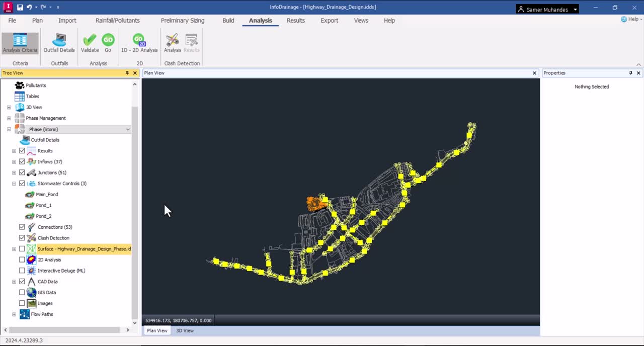
Task: Select the Phase Management icon
Action: tap(20, 118)
